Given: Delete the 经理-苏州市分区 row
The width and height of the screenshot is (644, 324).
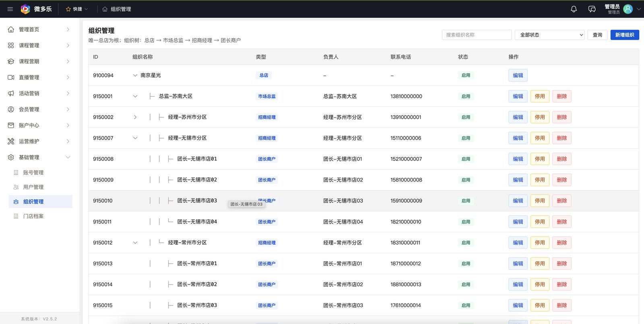Looking at the screenshot, I should click(x=562, y=117).
